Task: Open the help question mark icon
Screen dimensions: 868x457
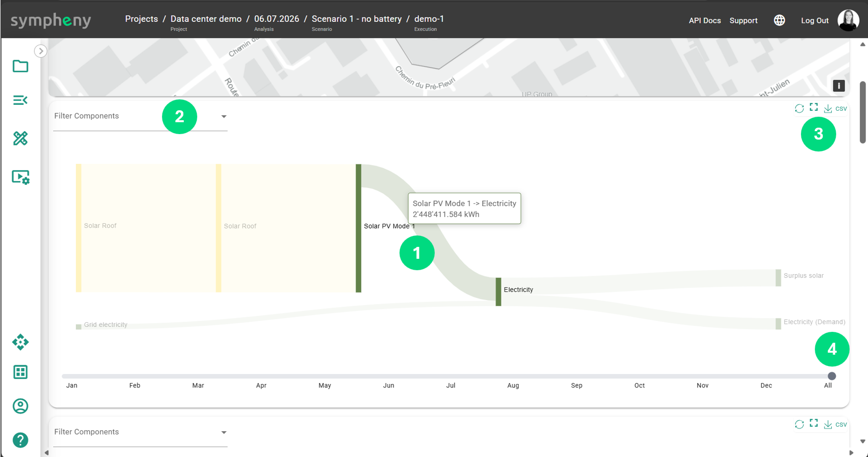Action: click(20, 440)
